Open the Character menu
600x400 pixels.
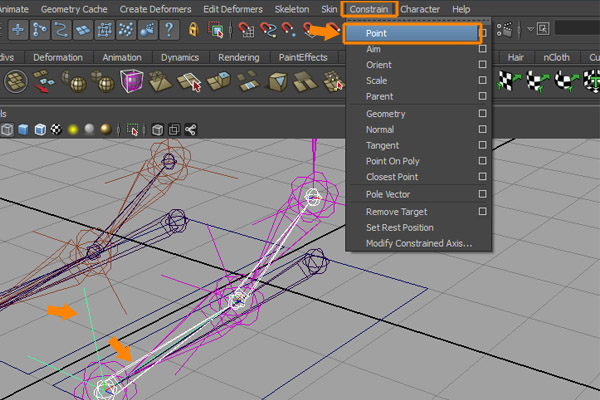tap(420, 9)
